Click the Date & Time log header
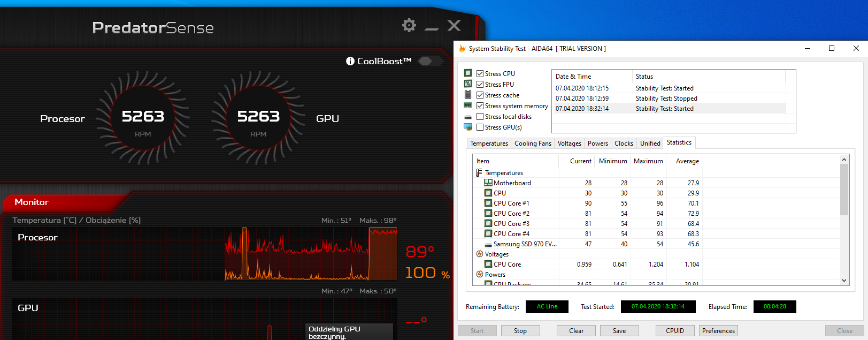The image size is (868, 340). [592, 77]
